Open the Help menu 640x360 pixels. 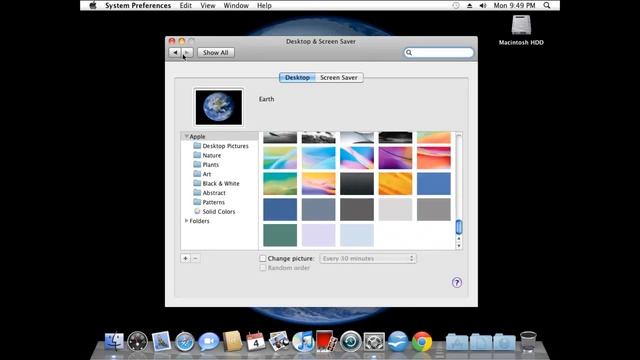coord(264,6)
